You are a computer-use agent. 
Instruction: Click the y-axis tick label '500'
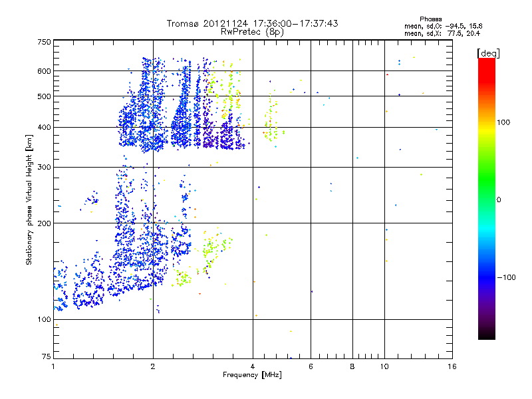point(44,96)
